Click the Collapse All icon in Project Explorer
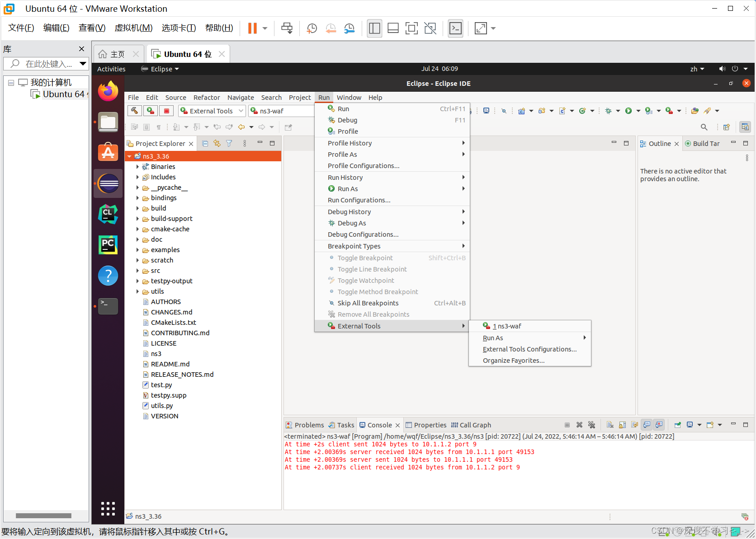The width and height of the screenshot is (756, 539). pyautogui.click(x=205, y=143)
